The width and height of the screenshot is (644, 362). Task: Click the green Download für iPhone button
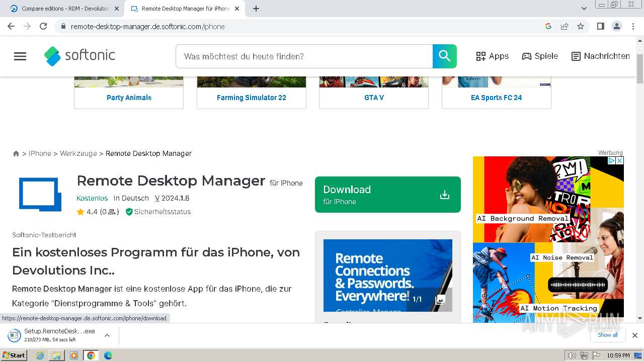click(388, 195)
